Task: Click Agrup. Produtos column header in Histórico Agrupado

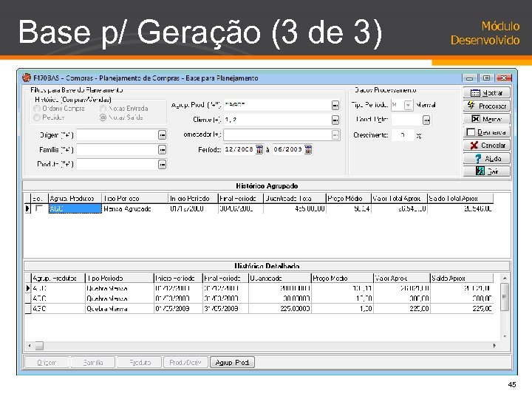Action: (x=75, y=199)
